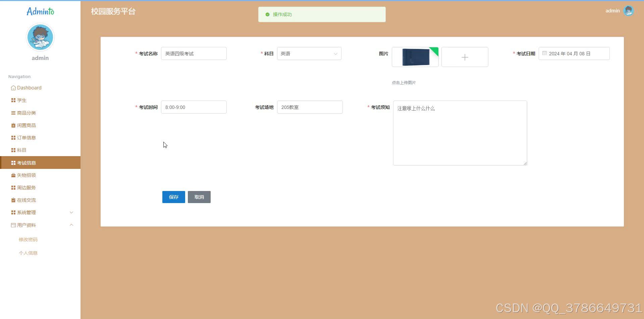This screenshot has height=319, width=644.
Task: Click the grid icon beside 考试信息
Action: [13, 163]
